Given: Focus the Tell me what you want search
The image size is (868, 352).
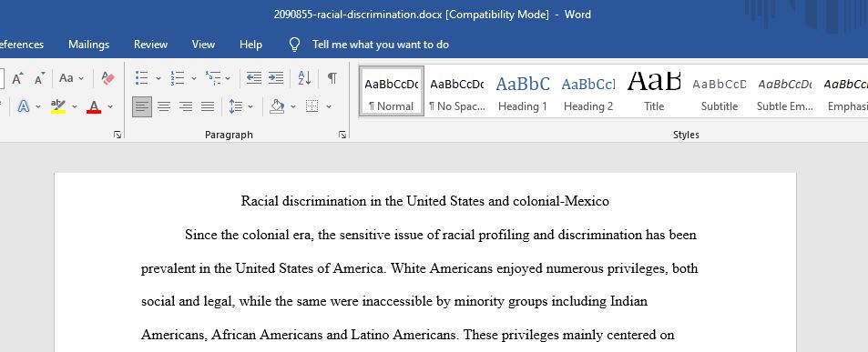Looking at the screenshot, I should [x=381, y=45].
